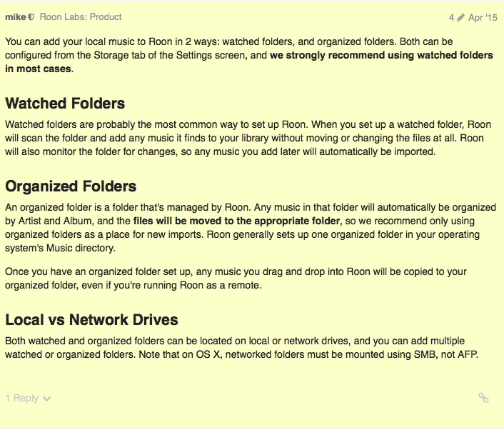Expand replies using the chevron arrow
The image size is (504, 430).
coord(46,399)
